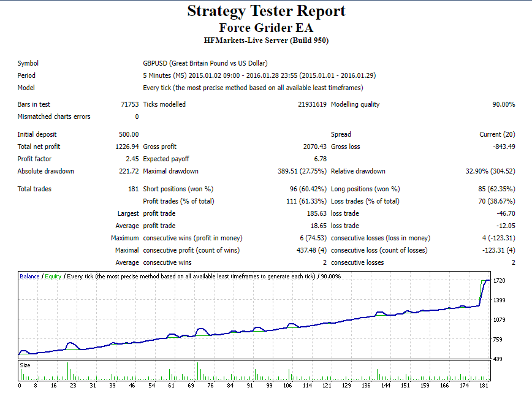
Task: Select total net profit value '1226.94'
Action: click(127, 147)
